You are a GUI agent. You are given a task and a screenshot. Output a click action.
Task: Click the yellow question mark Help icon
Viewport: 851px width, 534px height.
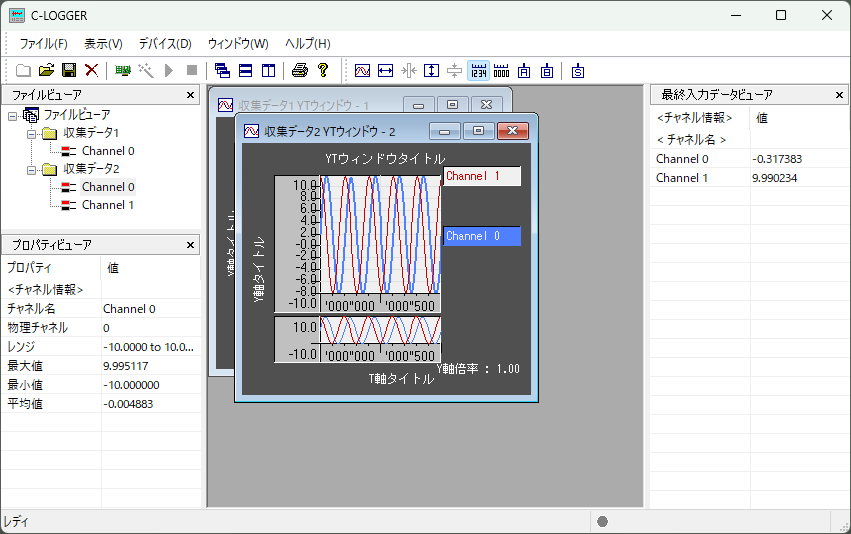coord(322,70)
